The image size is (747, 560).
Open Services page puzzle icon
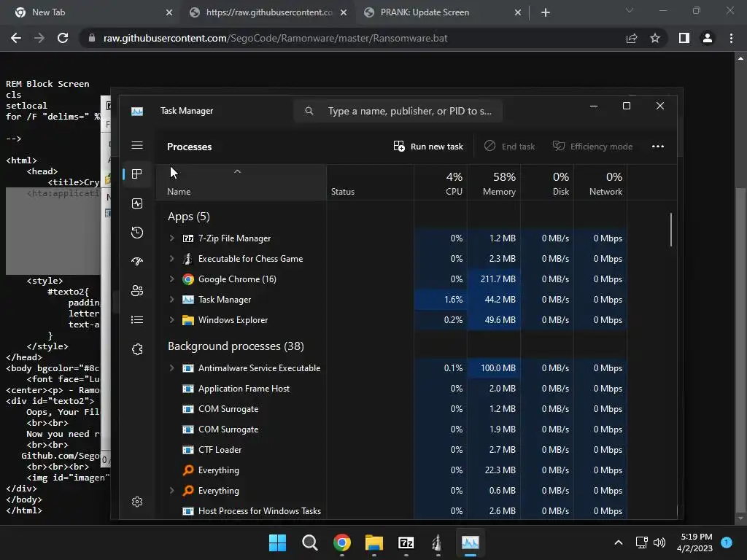137,349
